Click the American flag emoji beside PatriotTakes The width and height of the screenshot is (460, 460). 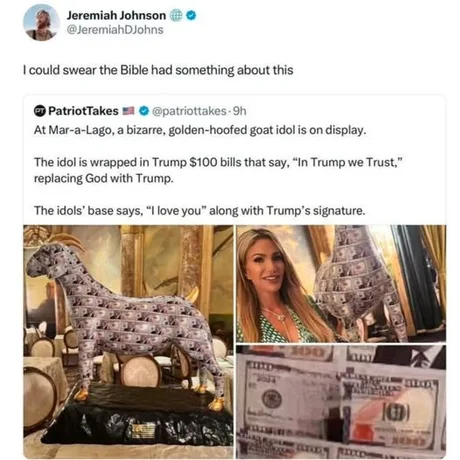click(x=128, y=111)
